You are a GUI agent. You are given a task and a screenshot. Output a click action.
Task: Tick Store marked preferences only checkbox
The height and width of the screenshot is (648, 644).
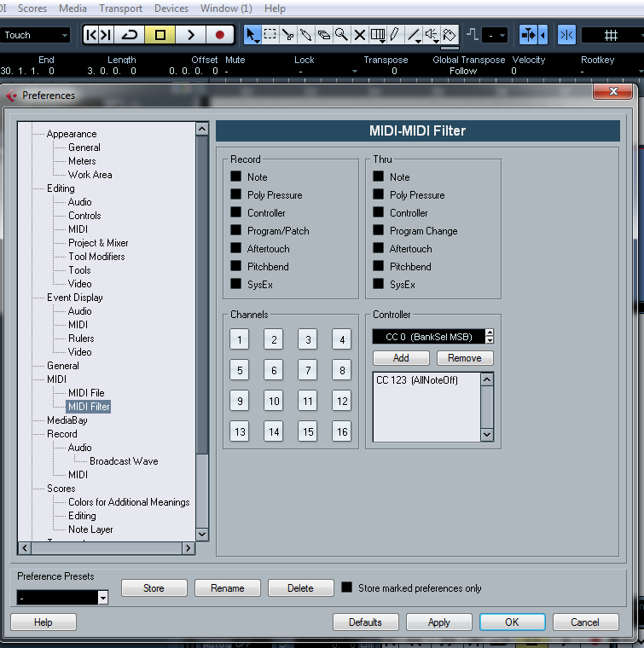coord(347,587)
